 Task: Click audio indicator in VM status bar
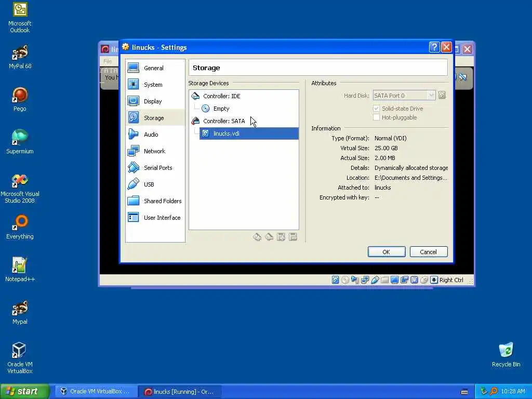click(355, 280)
